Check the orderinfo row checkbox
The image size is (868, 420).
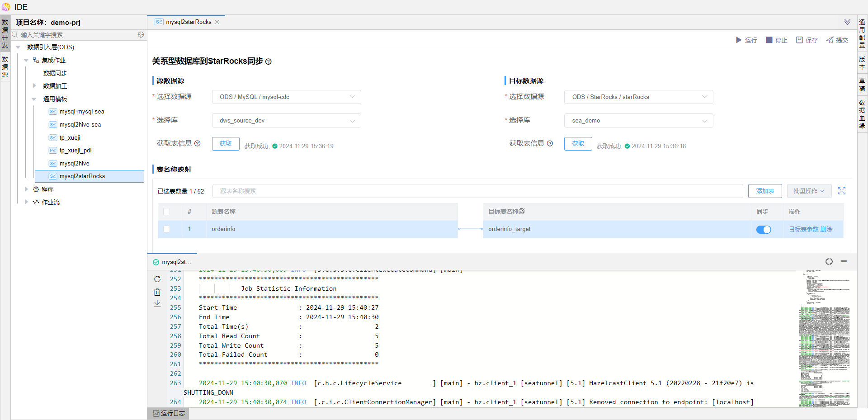point(167,229)
